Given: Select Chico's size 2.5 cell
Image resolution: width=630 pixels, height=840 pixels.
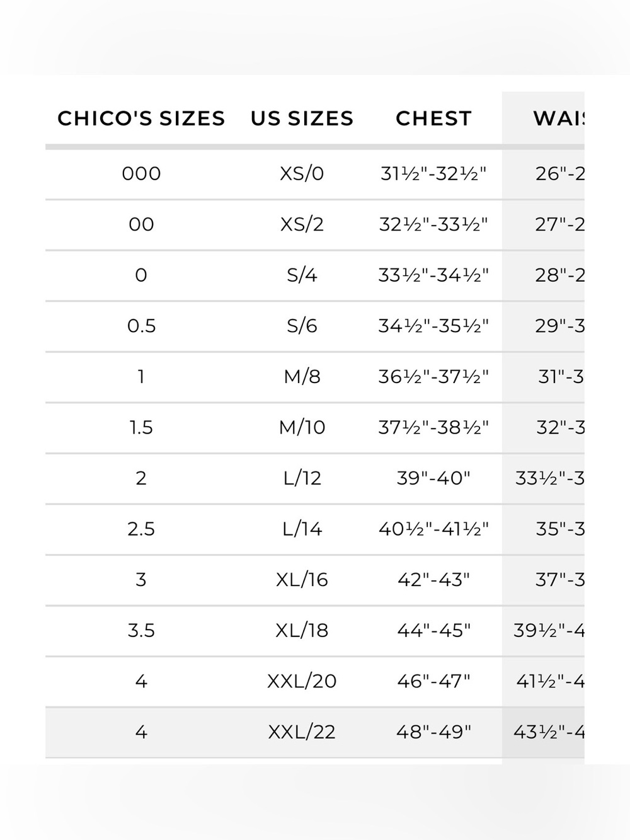Looking at the screenshot, I should [x=141, y=529].
